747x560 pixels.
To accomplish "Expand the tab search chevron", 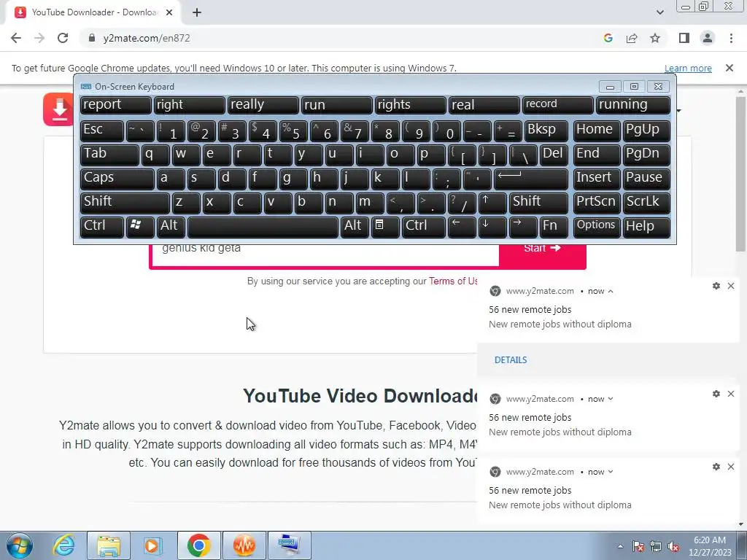I will 659,12.
